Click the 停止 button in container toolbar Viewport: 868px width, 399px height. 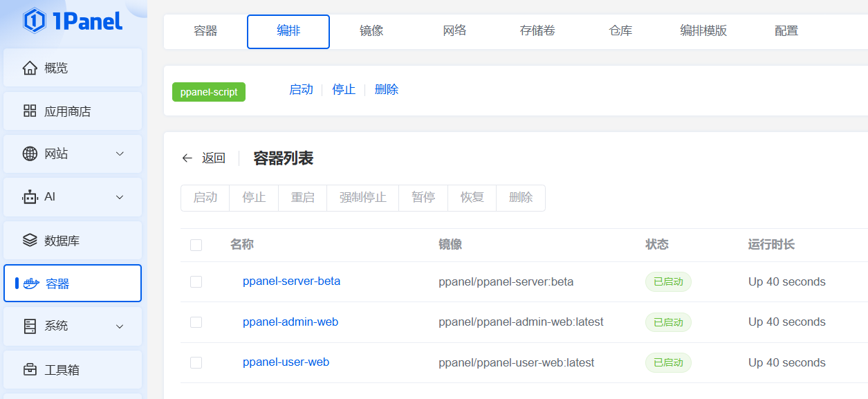[x=254, y=198]
